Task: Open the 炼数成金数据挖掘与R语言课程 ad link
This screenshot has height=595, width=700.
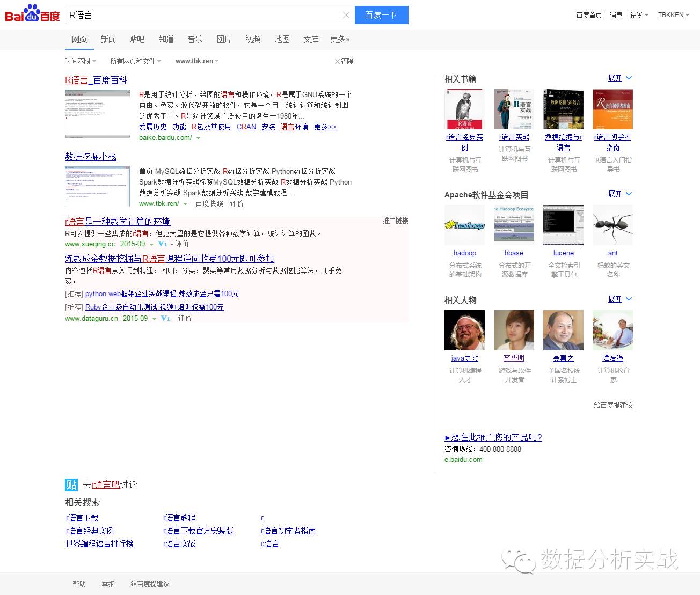Action: tap(170, 259)
